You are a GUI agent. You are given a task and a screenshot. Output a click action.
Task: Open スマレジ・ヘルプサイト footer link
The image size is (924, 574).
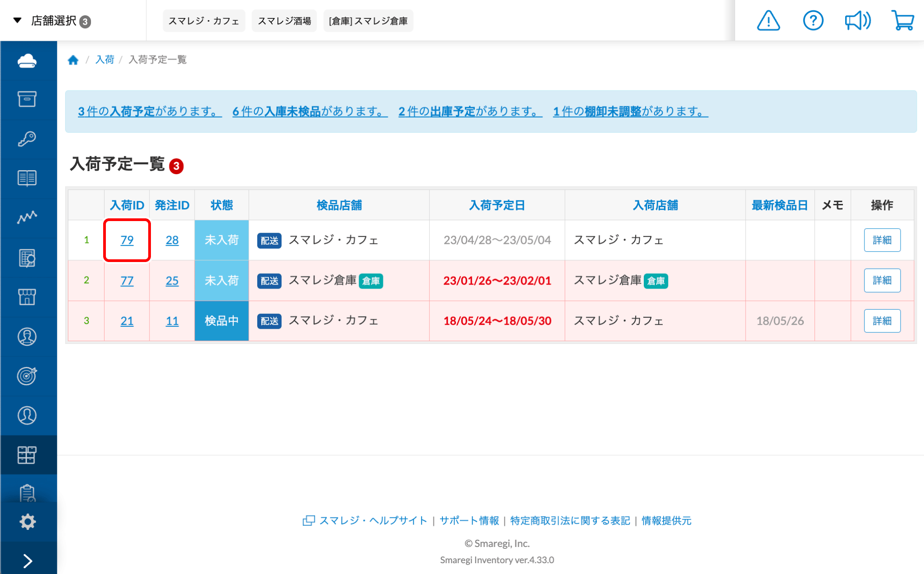[x=372, y=520]
